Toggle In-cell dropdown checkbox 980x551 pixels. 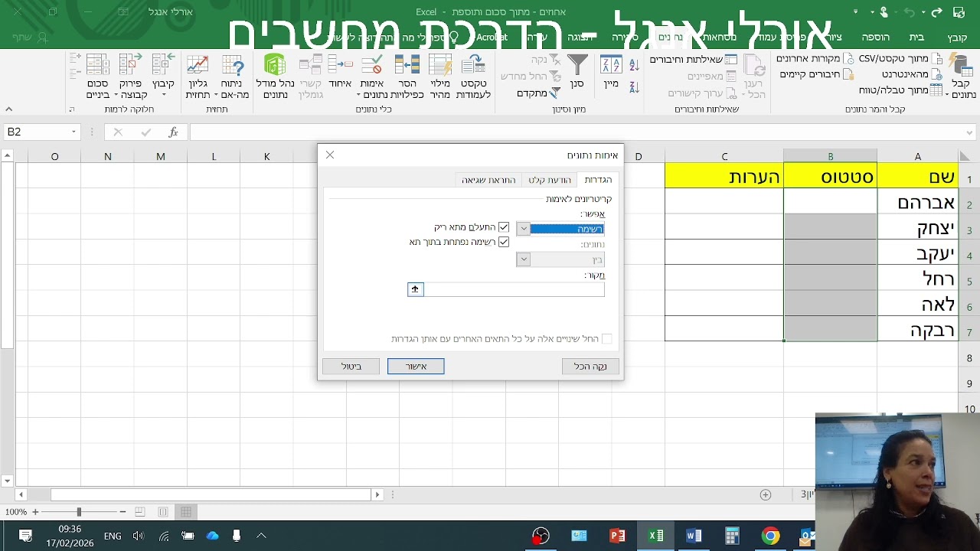coord(503,242)
